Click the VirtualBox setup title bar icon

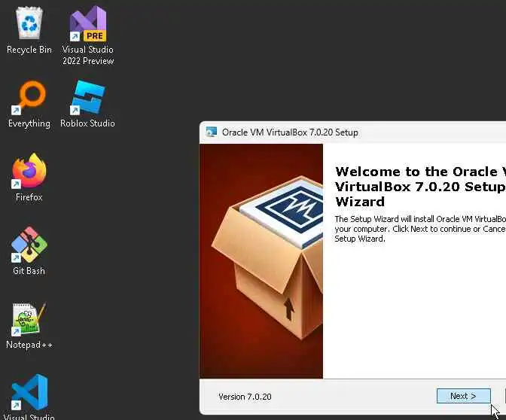tap(212, 132)
